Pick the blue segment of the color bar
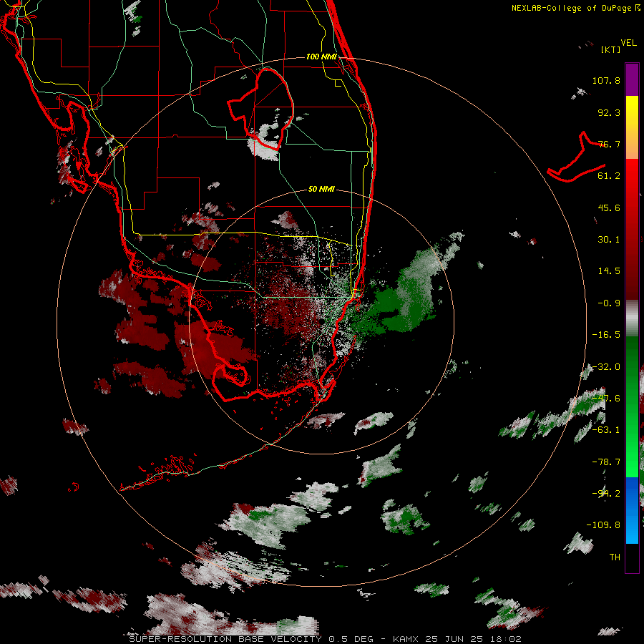Screen dimensions: 644x644 point(632,510)
